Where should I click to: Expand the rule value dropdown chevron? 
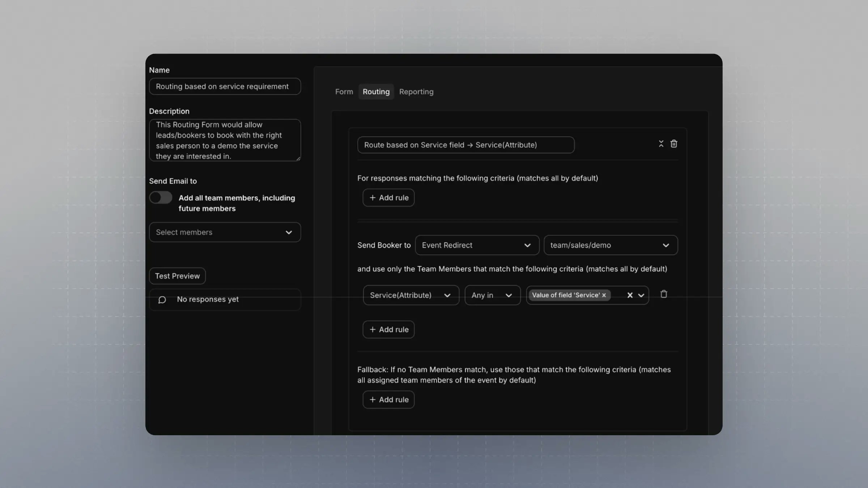pyautogui.click(x=641, y=295)
